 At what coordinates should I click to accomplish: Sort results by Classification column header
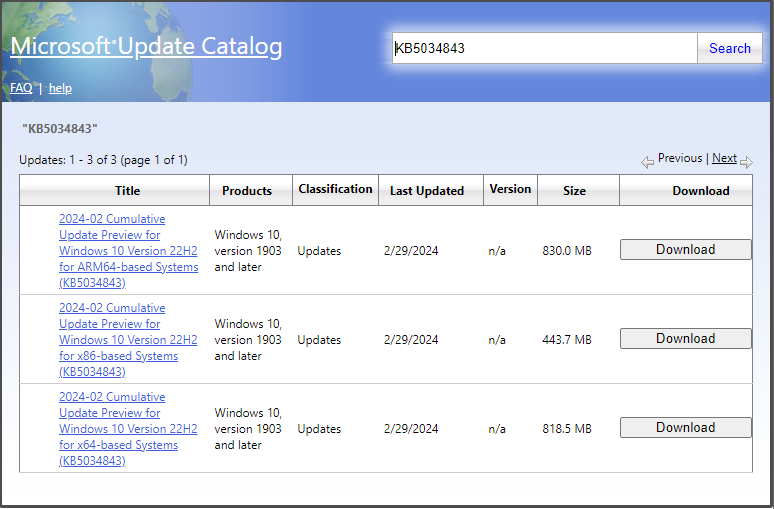pyautogui.click(x=336, y=190)
